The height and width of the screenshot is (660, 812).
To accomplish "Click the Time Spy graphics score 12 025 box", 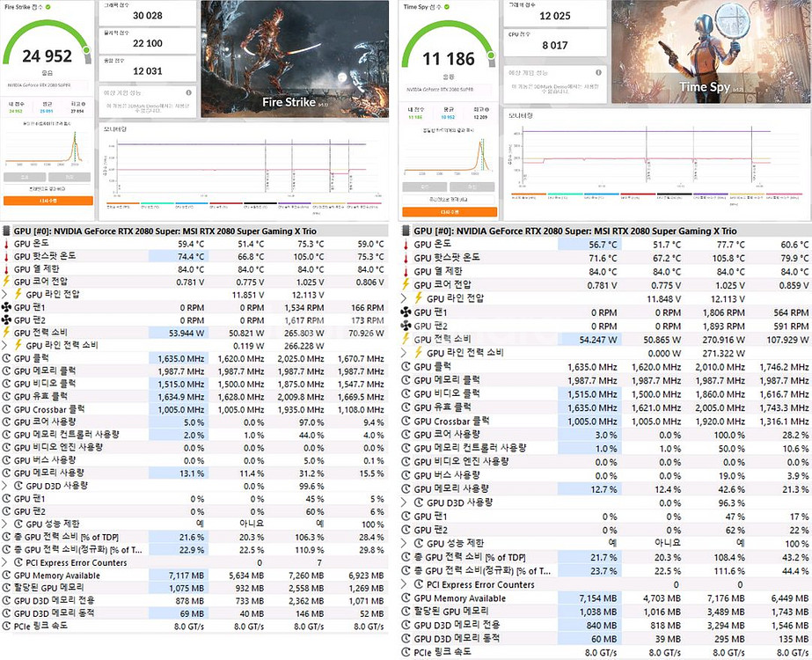I will point(554,13).
